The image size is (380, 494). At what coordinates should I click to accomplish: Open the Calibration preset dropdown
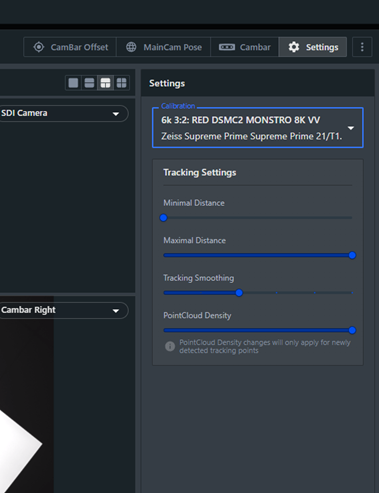257,128
